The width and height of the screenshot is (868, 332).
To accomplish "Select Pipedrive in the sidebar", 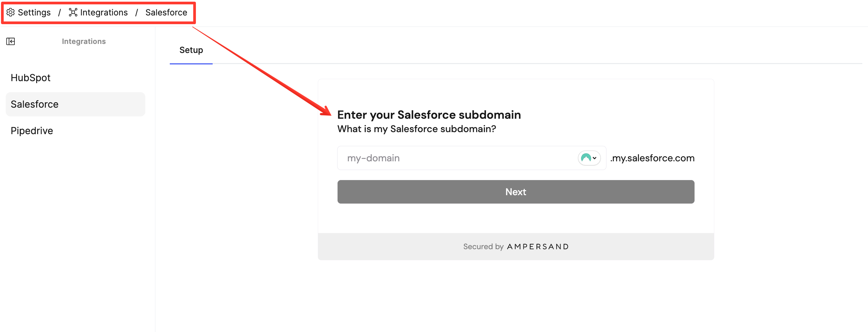I will 32,130.
